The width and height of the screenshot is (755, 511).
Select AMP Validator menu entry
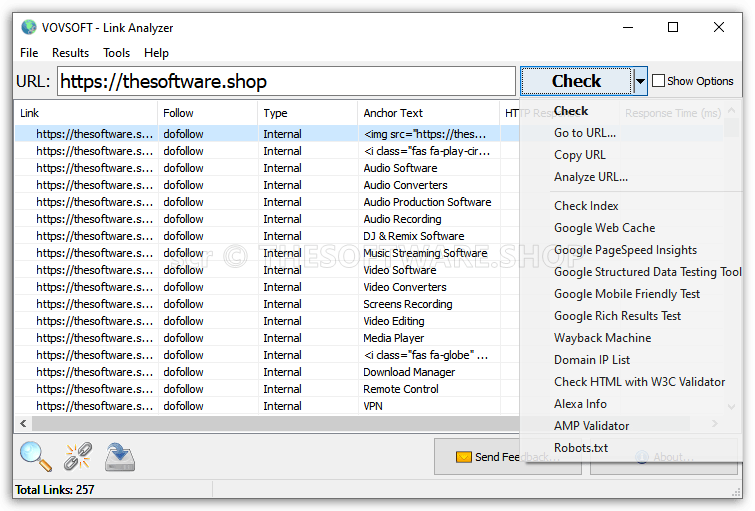(591, 426)
